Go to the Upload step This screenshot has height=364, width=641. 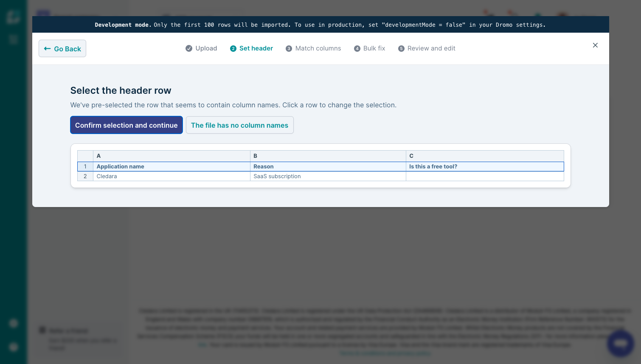pos(201,48)
